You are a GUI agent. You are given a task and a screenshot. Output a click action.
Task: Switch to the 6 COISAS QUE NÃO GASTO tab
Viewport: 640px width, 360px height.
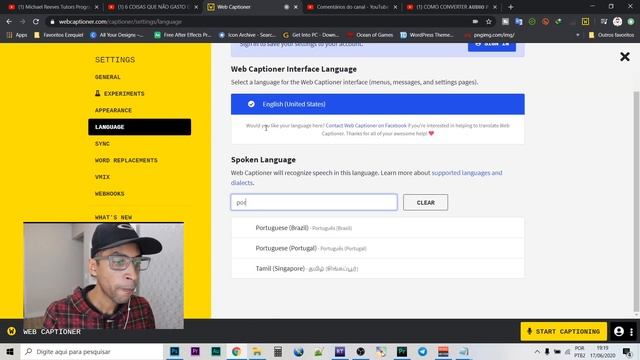153,7
